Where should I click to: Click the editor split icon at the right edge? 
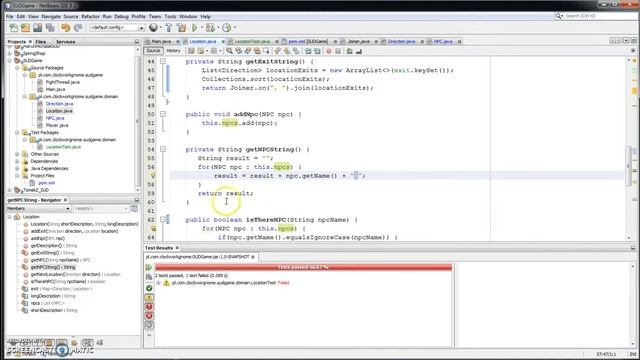point(633,51)
